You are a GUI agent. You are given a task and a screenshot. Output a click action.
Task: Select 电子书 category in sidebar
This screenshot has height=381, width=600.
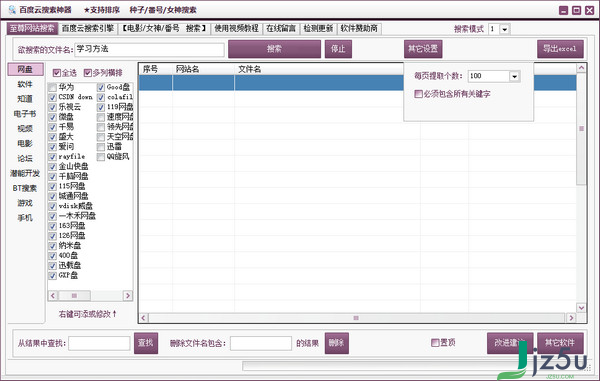[25, 114]
